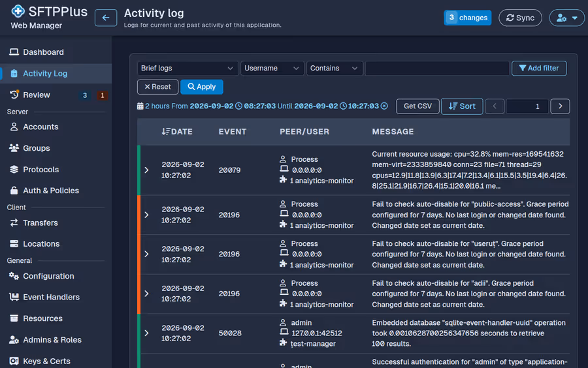The height and width of the screenshot is (368, 588).
Task: Click the Sort button
Action: click(x=462, y=106)
